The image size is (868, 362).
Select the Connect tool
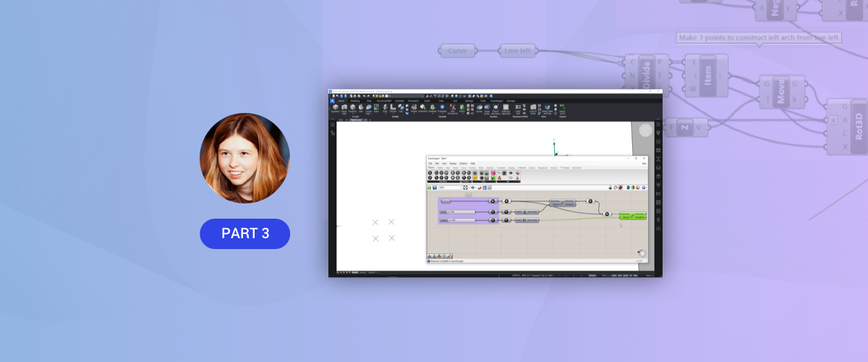393,109
